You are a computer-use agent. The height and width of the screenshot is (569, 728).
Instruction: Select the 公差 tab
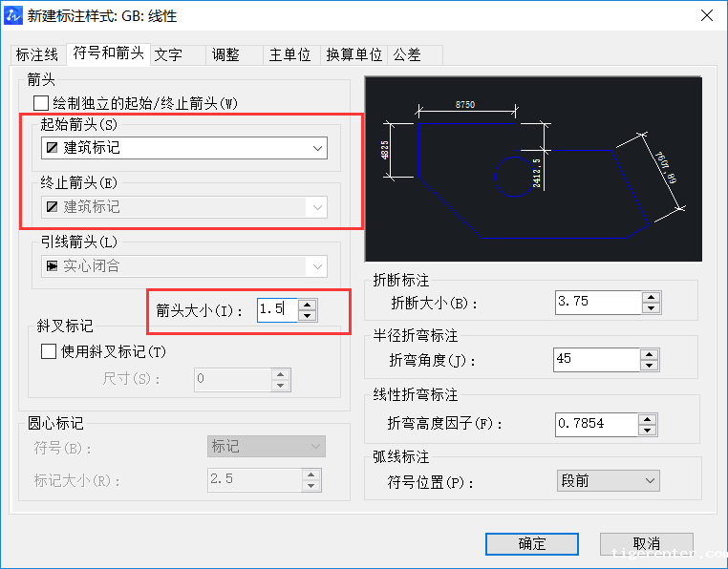(407, 55)
